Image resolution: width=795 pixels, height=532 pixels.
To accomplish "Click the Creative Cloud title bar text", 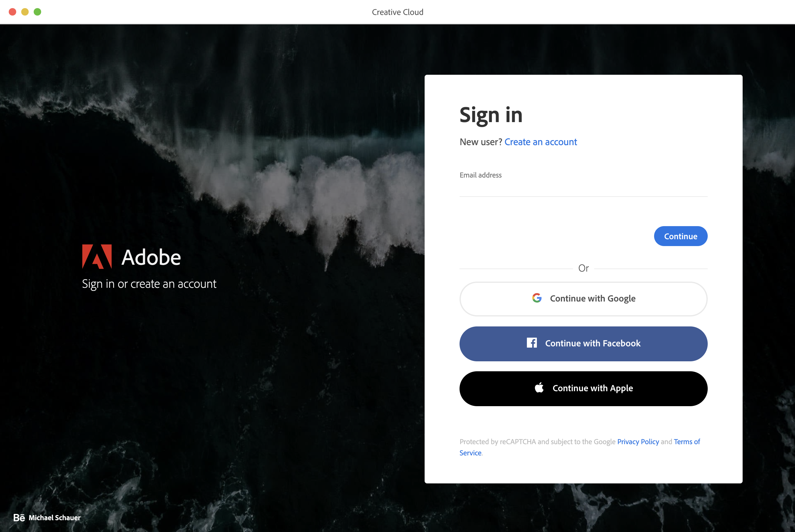I will pyautogui.click(x=397, y=12).
